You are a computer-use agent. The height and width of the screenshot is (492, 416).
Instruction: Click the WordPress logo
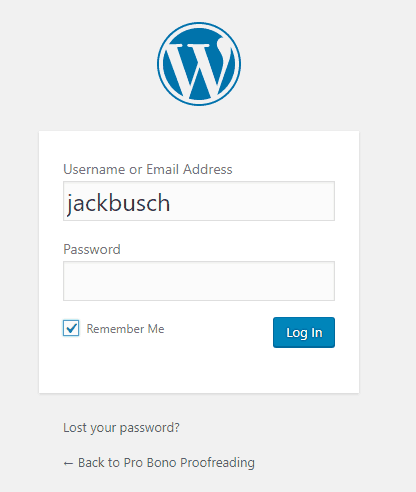coord(199,64)
